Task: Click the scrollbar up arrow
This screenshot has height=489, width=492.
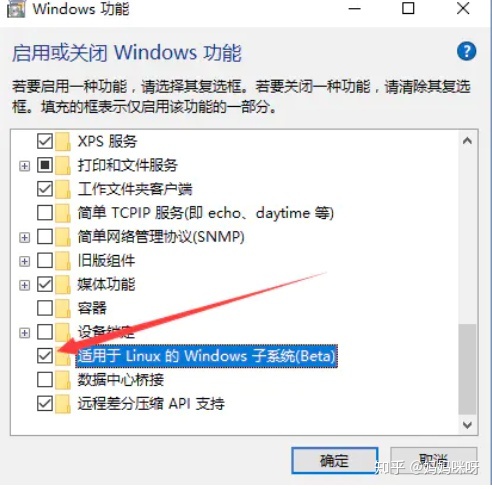Action: click(x=467, y=141)
